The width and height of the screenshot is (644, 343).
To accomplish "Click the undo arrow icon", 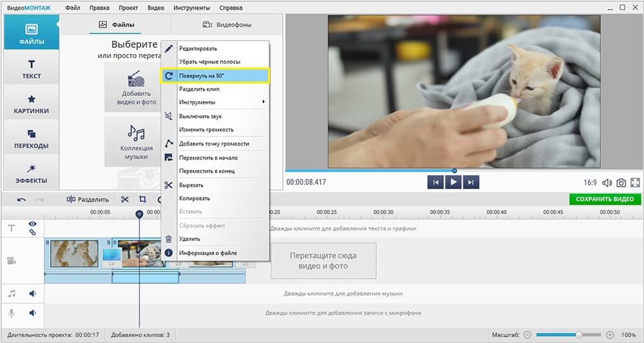I will pyautogui.click(x=22, y=199).
